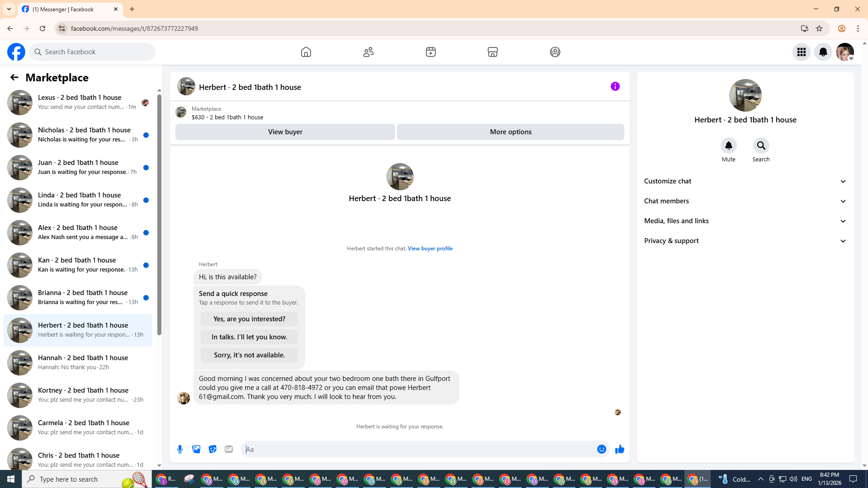Screen dimensions: 868x488
Task: Open the sticker picker icon
Action: 212,449
